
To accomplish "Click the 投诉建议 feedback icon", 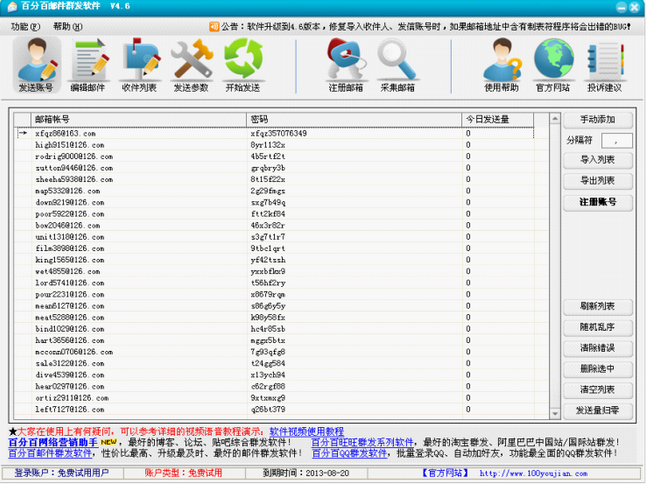I will click(603, 65).
